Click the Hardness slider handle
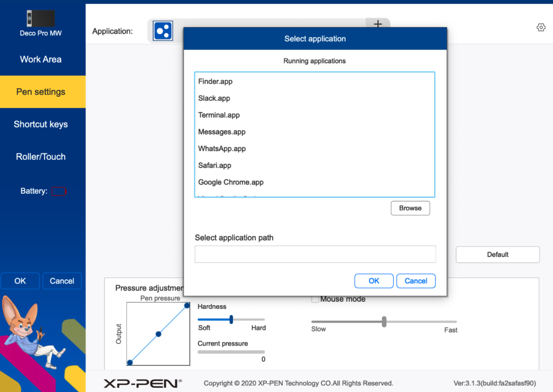The image size is (553, 392). [231, 320]
